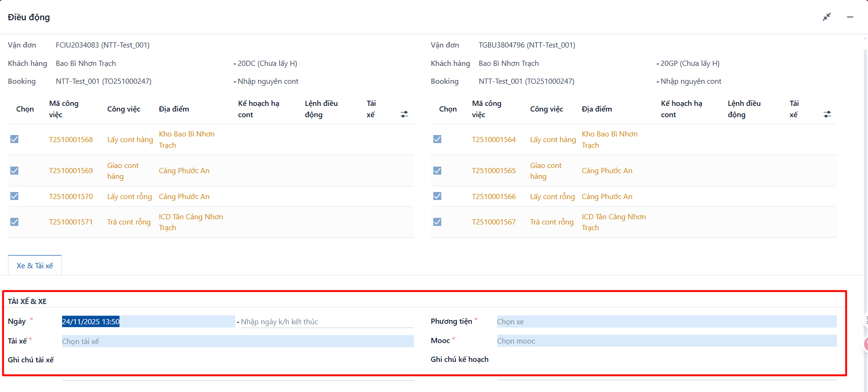Uncheck task T2510001569 checkbox
The width and height of the screenshot is (868, 392).
click(x=15, y=170)
